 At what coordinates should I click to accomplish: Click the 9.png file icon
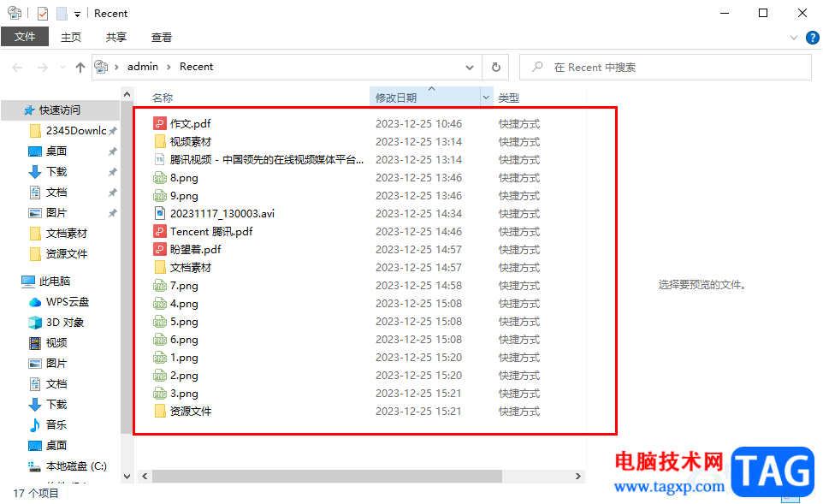tap(160, 195)
